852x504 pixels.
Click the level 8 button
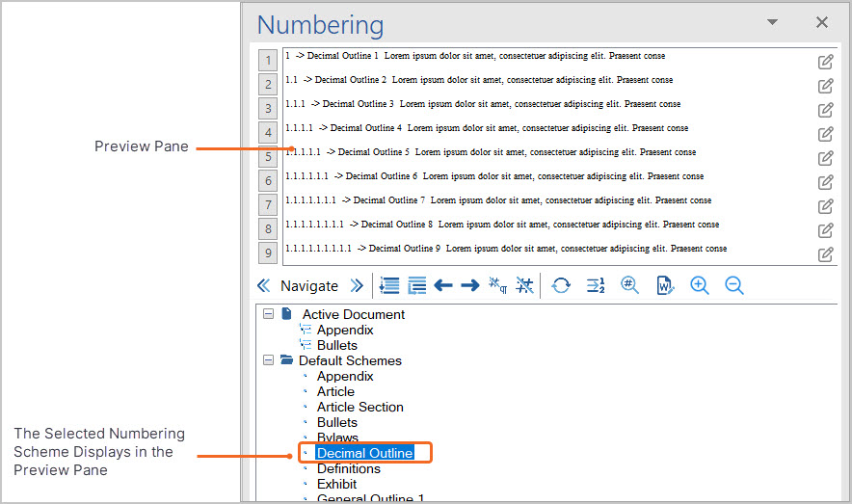coord(268,228)
